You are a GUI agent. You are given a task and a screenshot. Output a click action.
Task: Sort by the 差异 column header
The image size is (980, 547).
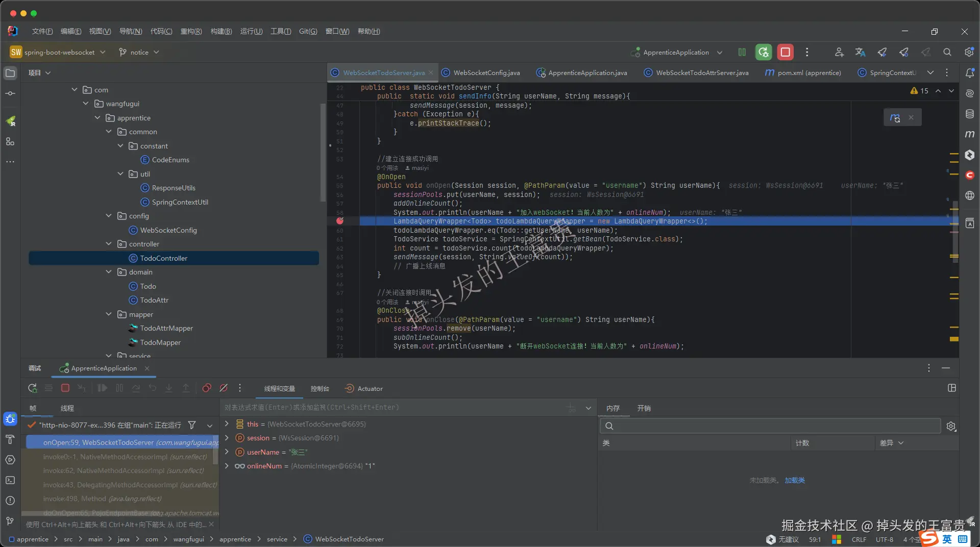(891, 443)
